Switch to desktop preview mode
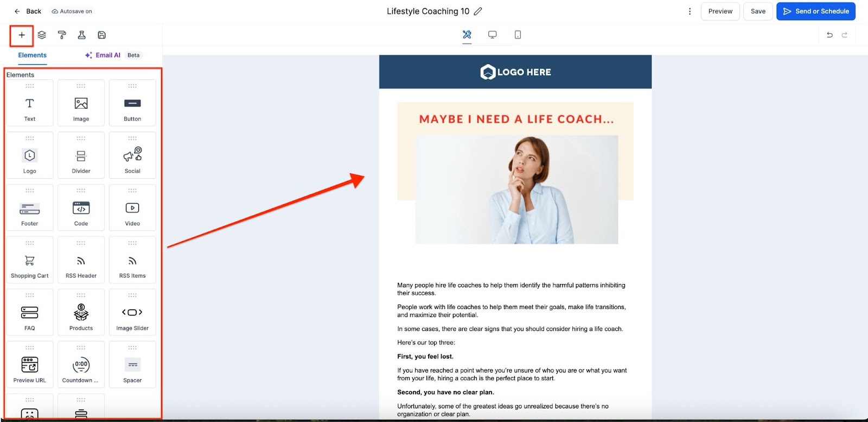Viewport: 868px width, 422px height. (x=493, y=35)
